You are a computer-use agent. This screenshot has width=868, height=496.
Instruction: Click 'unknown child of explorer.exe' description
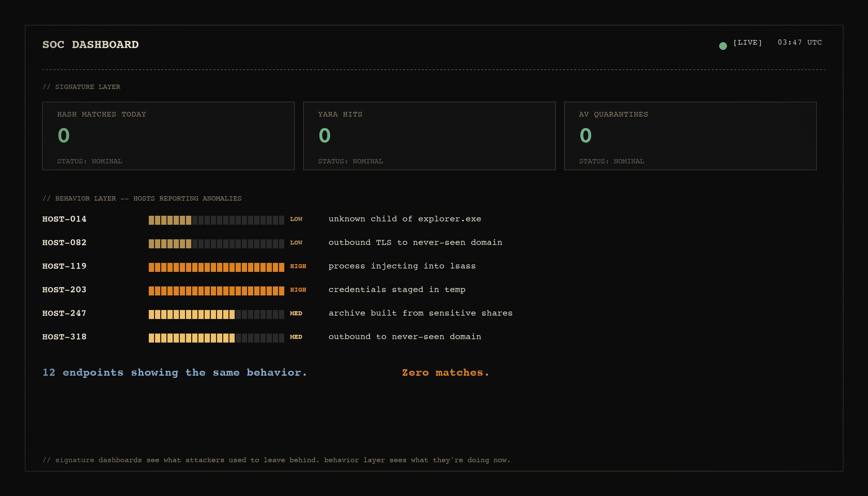pyautogui.click(x=405, y=219)
